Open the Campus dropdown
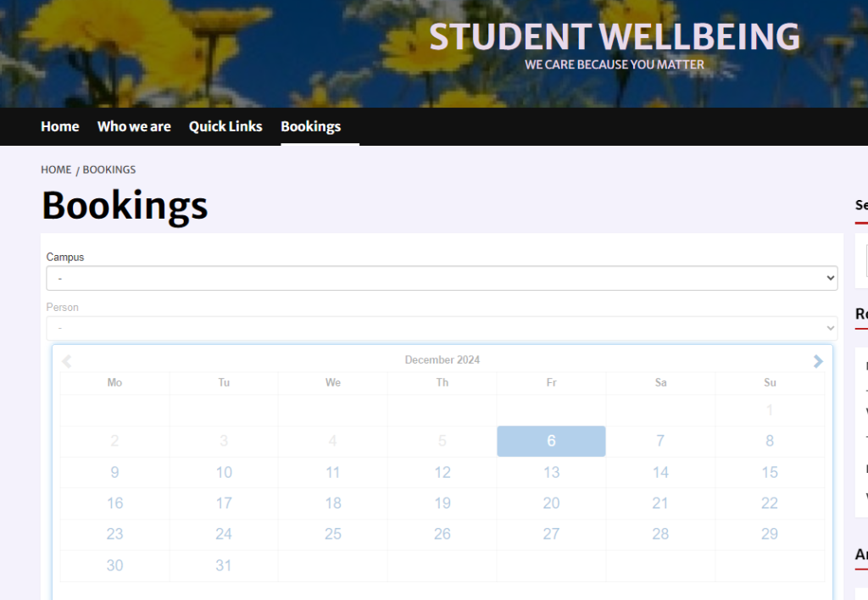868x600 pixels. pos(442,278)
